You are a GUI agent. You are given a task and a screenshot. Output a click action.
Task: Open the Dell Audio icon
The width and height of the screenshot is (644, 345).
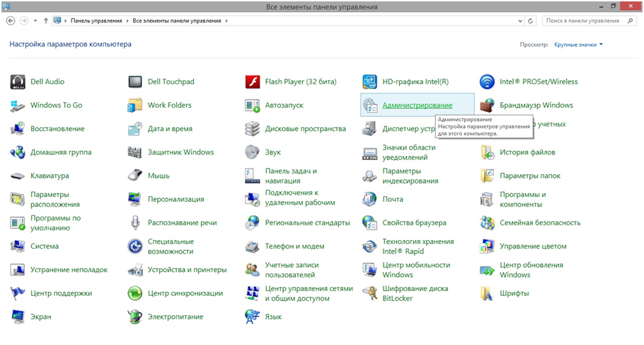pyautogui.click(x=18, y=81)
